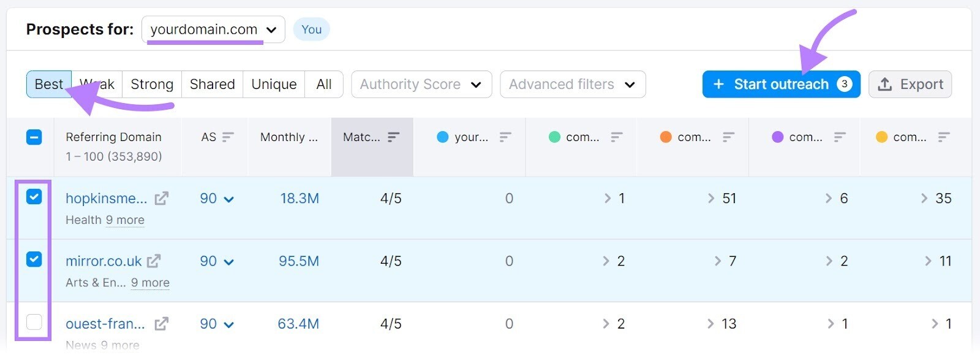
Task: Click the You badge
Action: pyautogui.click(x=311, y=29)
